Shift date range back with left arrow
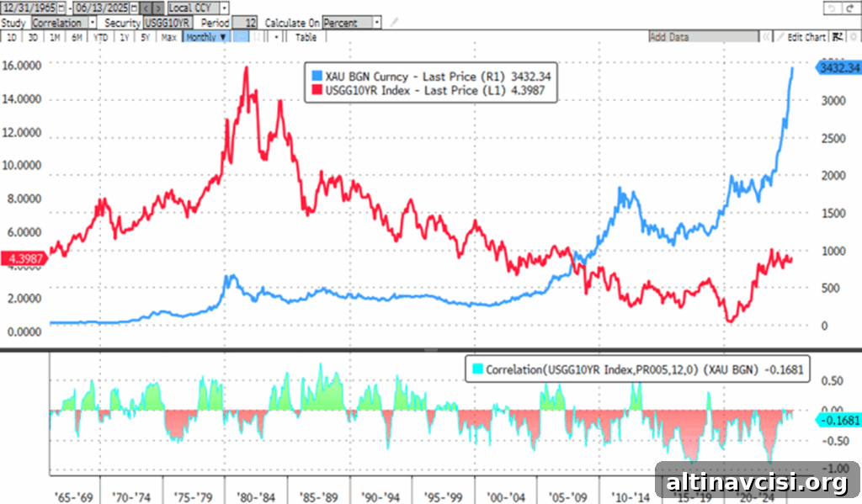 coord(146,8)
